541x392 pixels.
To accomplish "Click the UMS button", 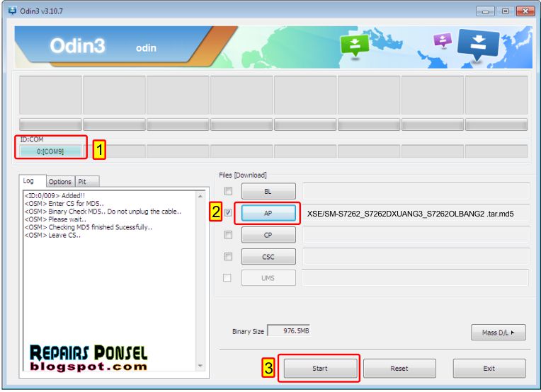I will 268,278.
